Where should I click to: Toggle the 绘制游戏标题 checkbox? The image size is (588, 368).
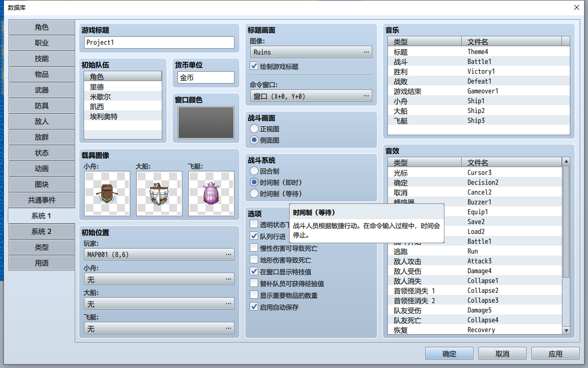pyautogui.click(x=254, y=66)
